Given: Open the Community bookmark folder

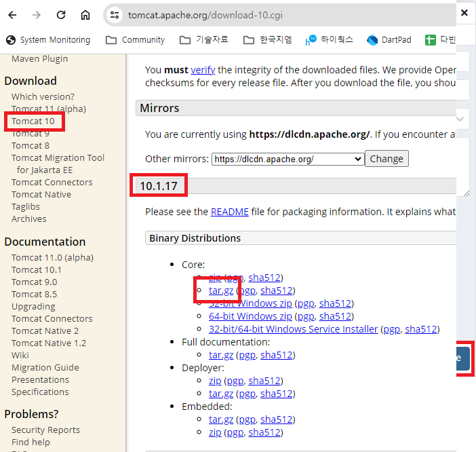Looking at the screenshot, I should pos(135,40).
